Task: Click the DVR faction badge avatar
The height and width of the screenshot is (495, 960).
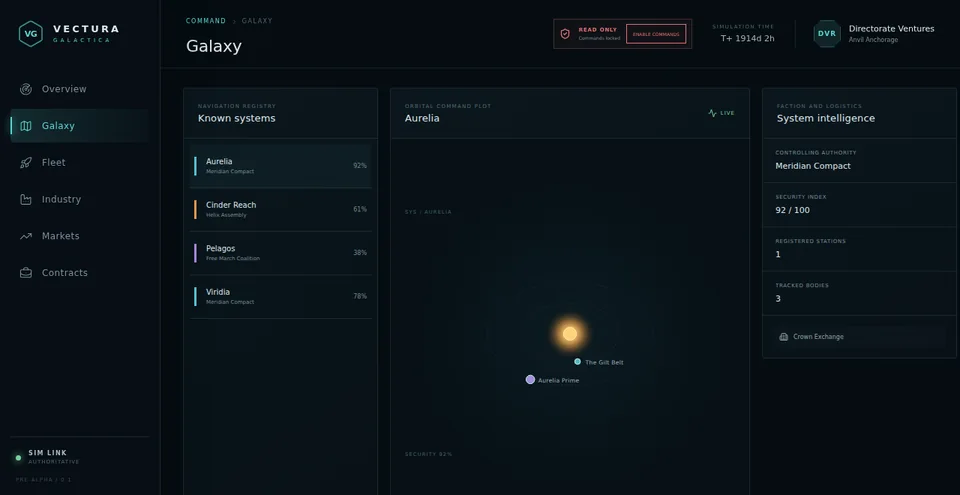Action: click(827, 34)
